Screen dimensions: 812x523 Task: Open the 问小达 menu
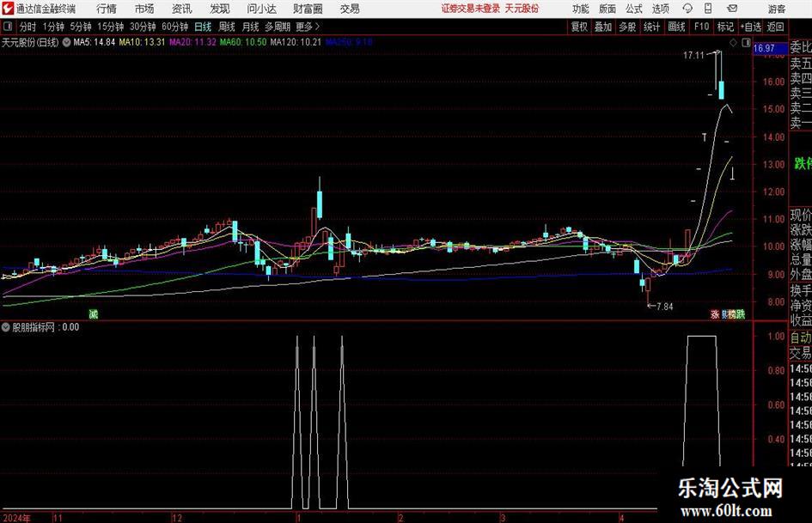[x=261, y=9]
